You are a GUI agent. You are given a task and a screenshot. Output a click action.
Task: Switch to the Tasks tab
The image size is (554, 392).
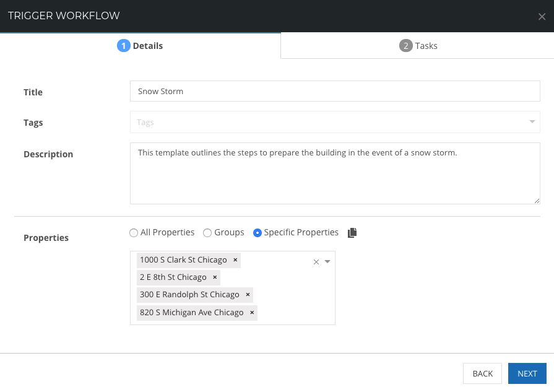pos(418,46)
